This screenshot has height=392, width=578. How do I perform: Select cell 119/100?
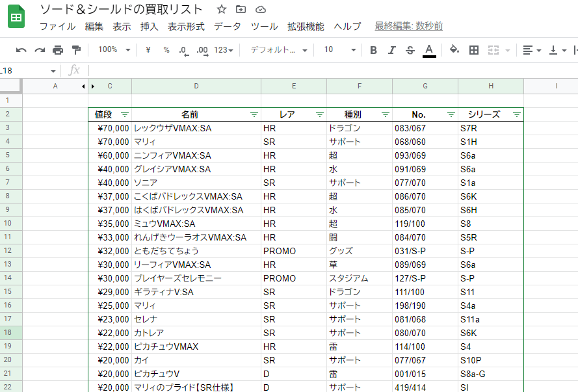coord(425,224)
